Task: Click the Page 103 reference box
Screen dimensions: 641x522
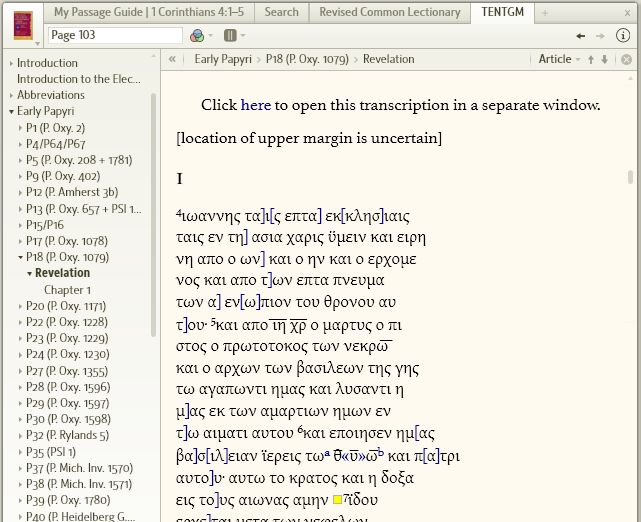Action: click(115, 35)
